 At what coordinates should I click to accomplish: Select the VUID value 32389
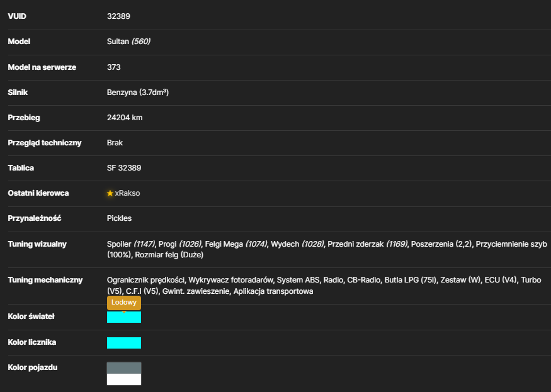(118, 16)
